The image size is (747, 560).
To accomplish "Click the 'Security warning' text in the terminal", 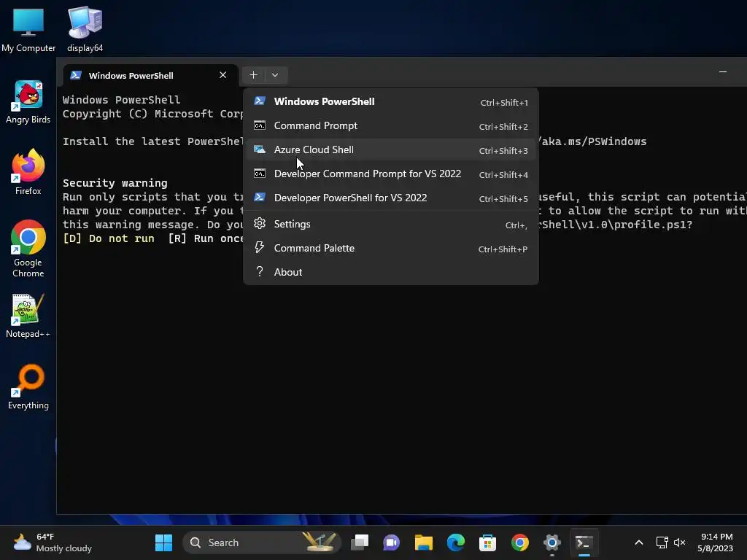I will point(115,183).
